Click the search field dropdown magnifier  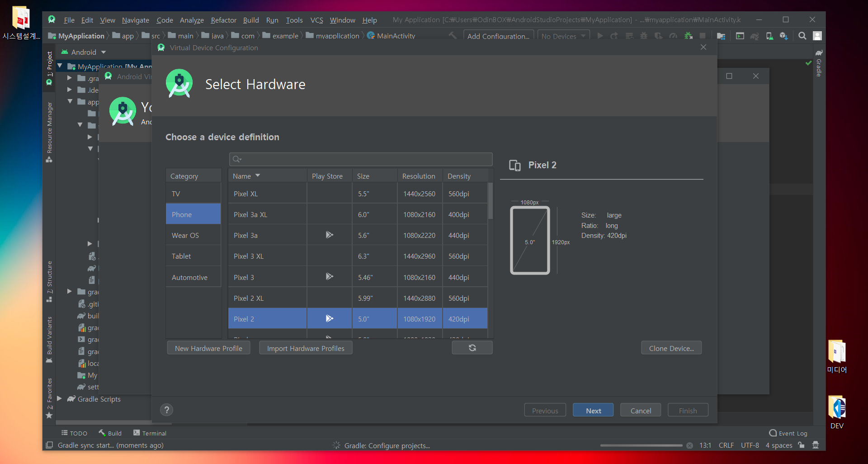pos(237,159)
